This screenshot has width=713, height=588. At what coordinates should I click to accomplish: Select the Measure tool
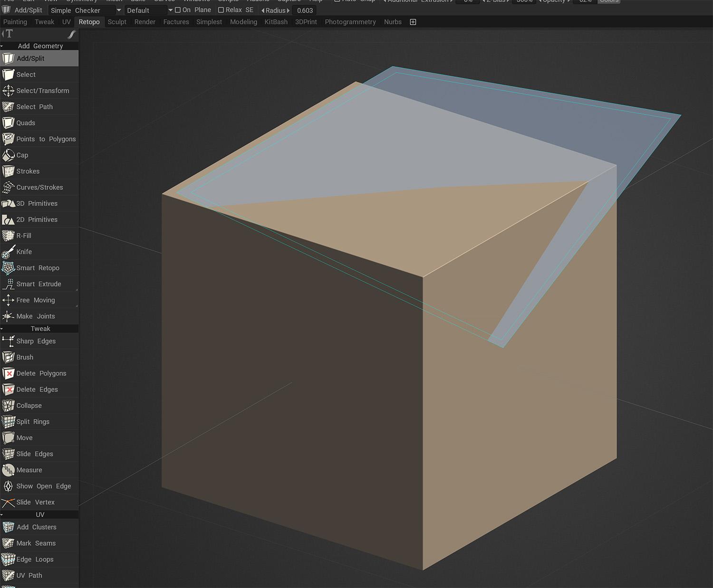click(29, 470)
